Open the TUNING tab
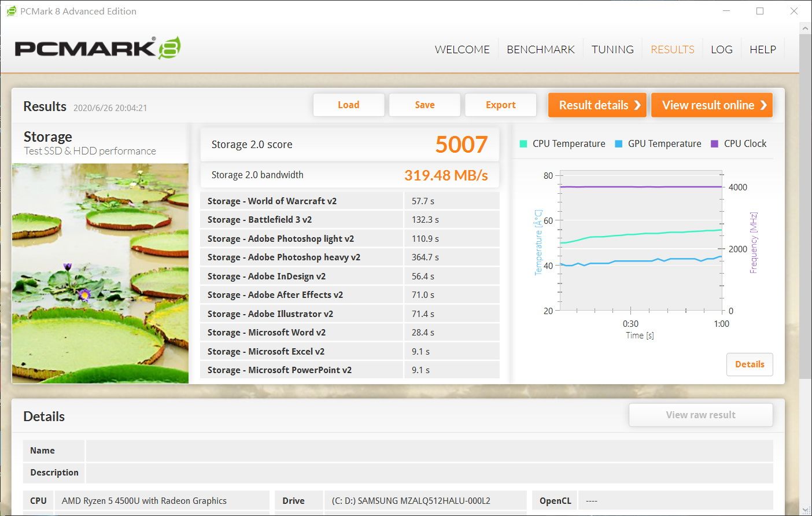Viewport: 812px width, 516px height. 612,49
